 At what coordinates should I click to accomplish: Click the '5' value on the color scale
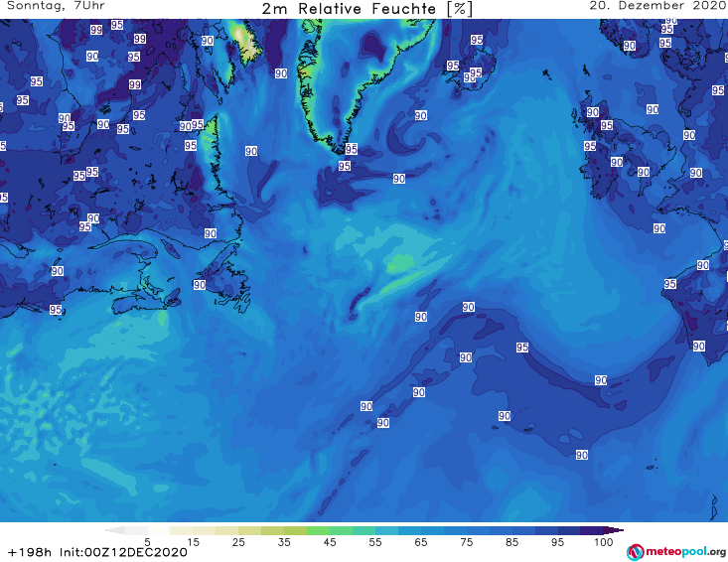click(x=147, y=542)
